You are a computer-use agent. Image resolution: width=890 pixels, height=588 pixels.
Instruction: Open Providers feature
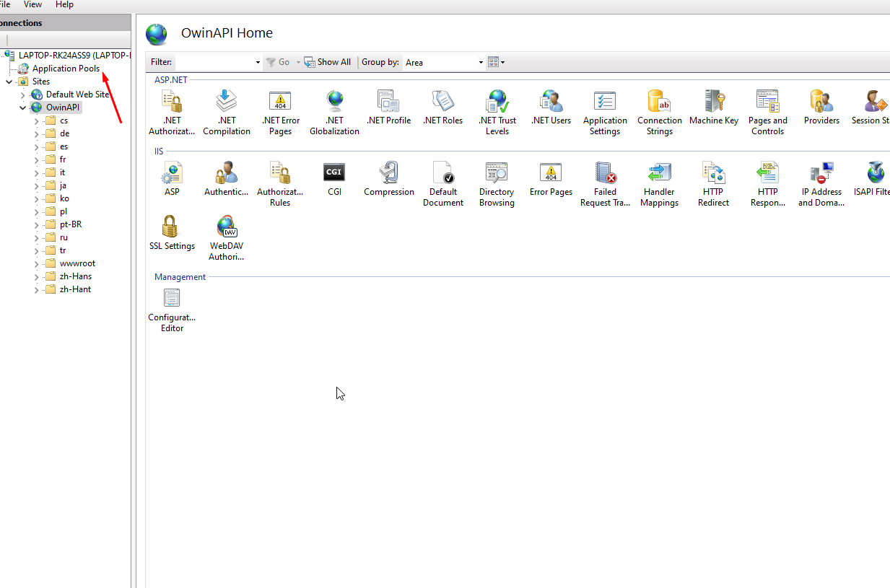[x=821, y=107]
